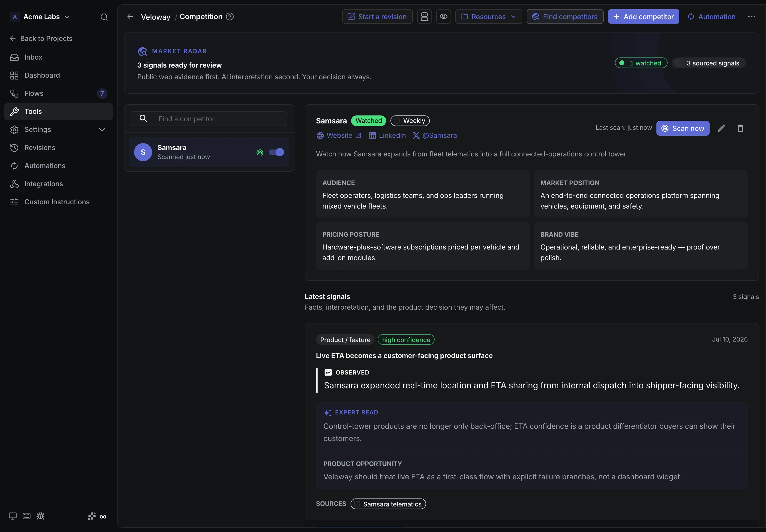The height and width of the screenshot is (532, 766).
Task: Go back using the header arrow
Action: (130, 17)
